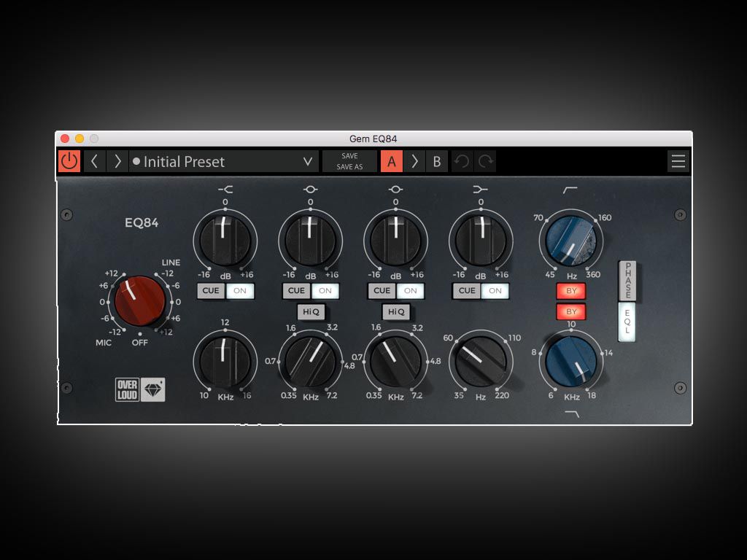Click the OFF position on input knob
Viewport: 747px width, 560px height.
139,343
